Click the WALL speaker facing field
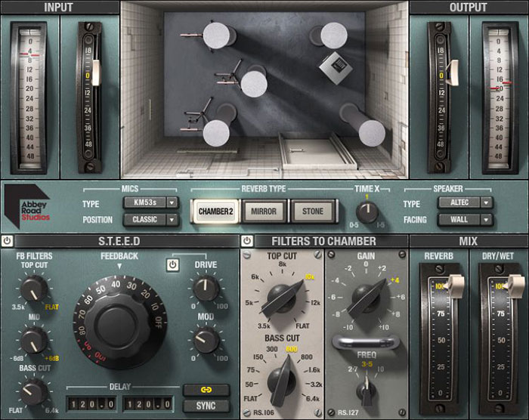The width and height of the screenshot is (529, 420). coord(459,220)
